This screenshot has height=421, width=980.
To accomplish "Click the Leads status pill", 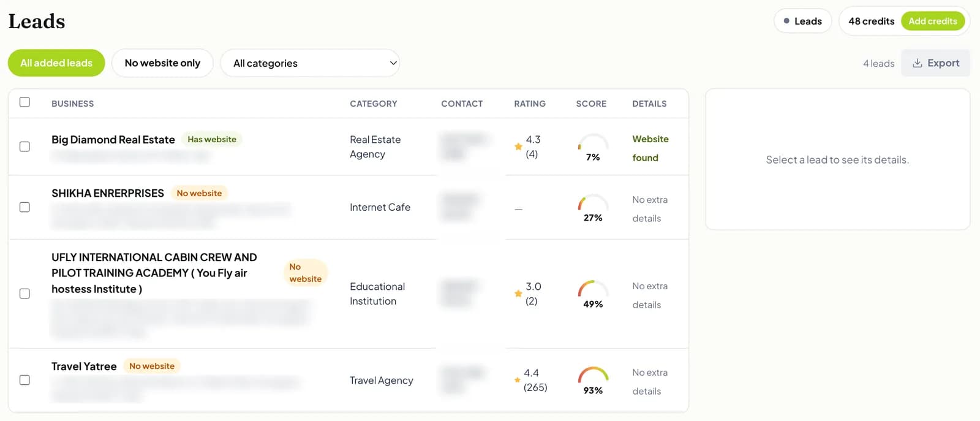I will click(x=803, y=21).
